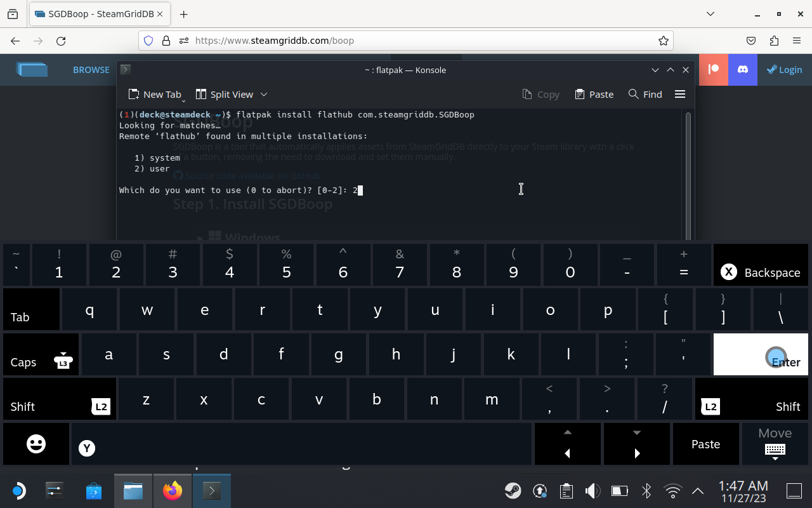Click tracking protection shield icon

pos(148,41)
